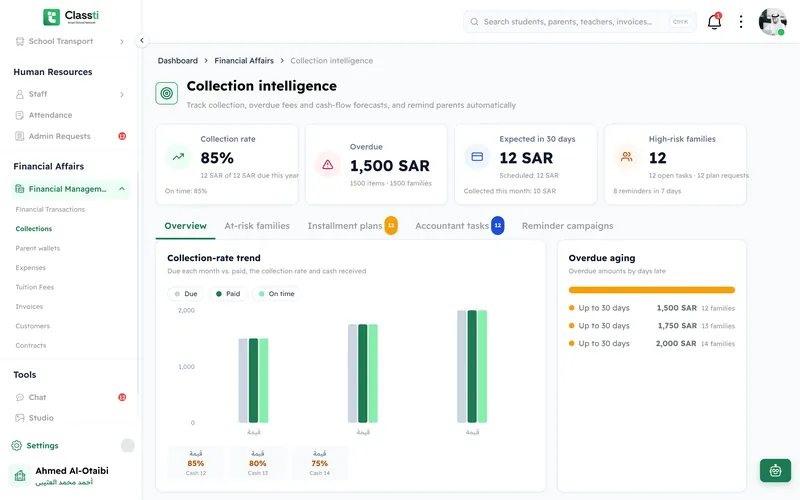Image resolution: width=800 pixels, height=500 pixels.
Task: Toggle the Due series in chart legend
Action: (186, 294)
